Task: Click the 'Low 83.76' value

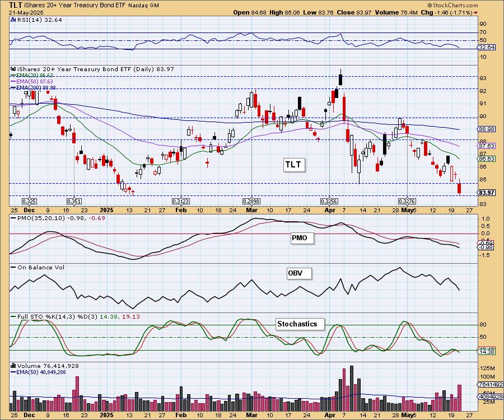Action: (318, 12)
